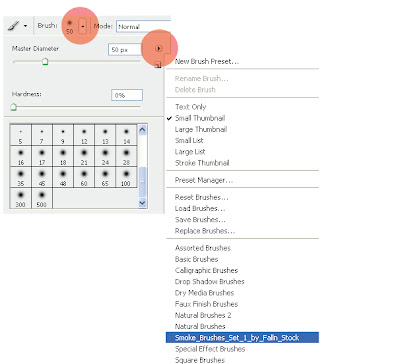The height and width of the screenshot is (364, 400).
Task: Select the checked Small Thumbnail view
Action: [x=200, y=118]
